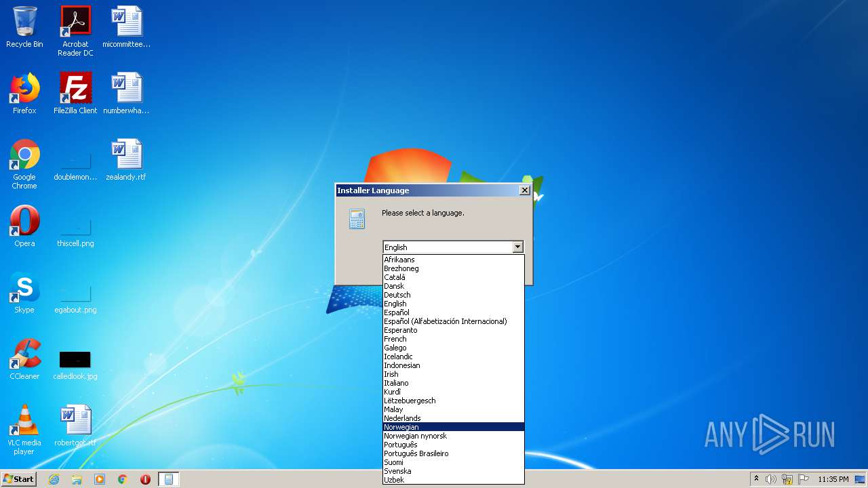Select Português language option
Image resolution: width=868 pixels, height=488 pixels.
[x=454, y=445]
